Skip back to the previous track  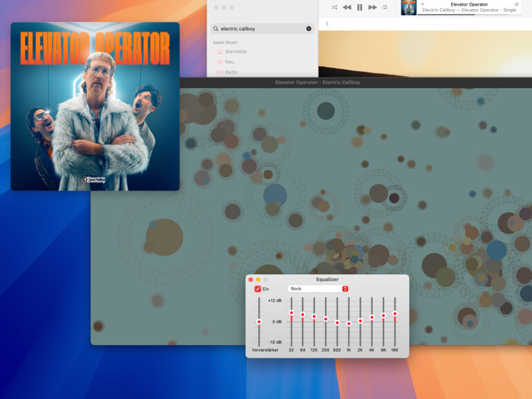tap(347, 7)
